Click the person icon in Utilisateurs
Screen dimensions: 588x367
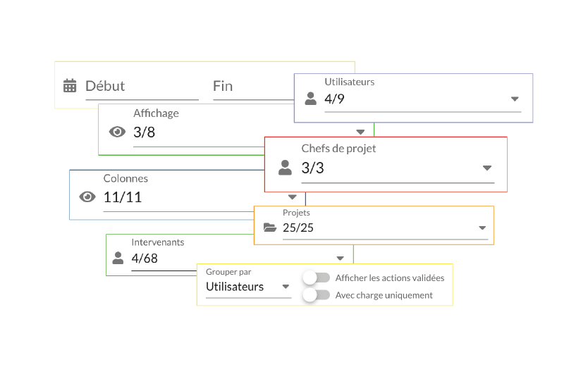(x=310, y=99)
